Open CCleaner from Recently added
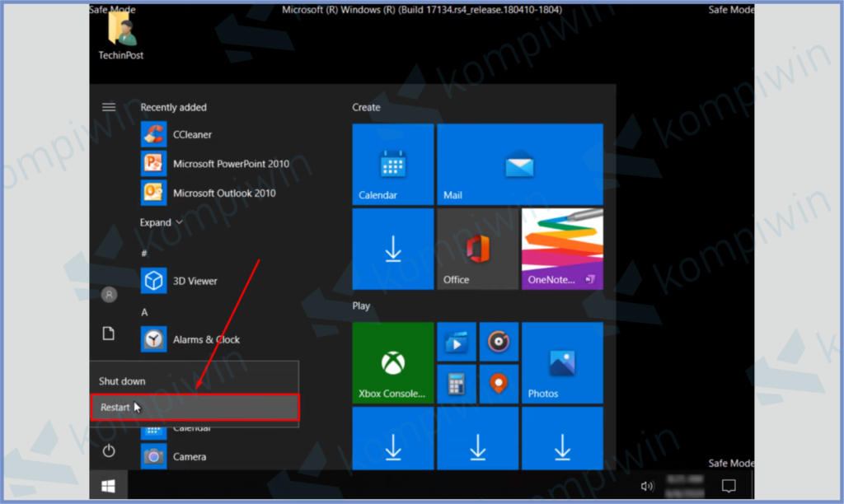This screenshot has height=504, width=844. pos(192,134)
